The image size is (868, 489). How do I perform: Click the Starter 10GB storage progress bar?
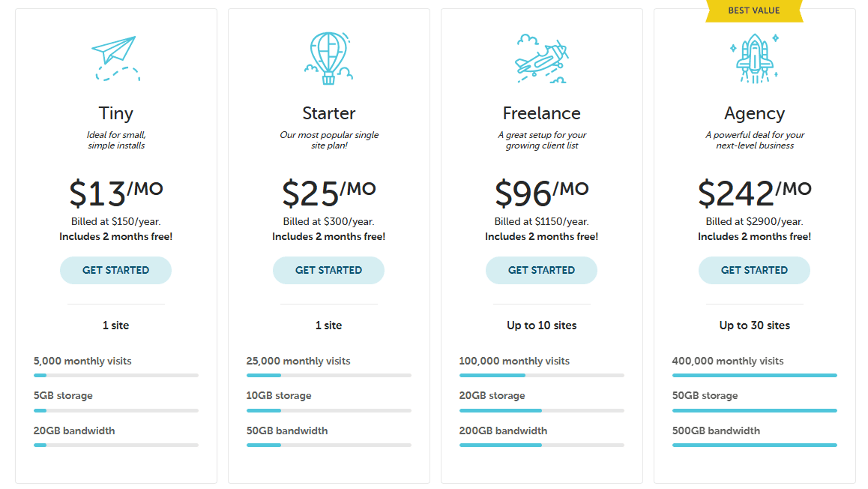[x=328, y=410]
